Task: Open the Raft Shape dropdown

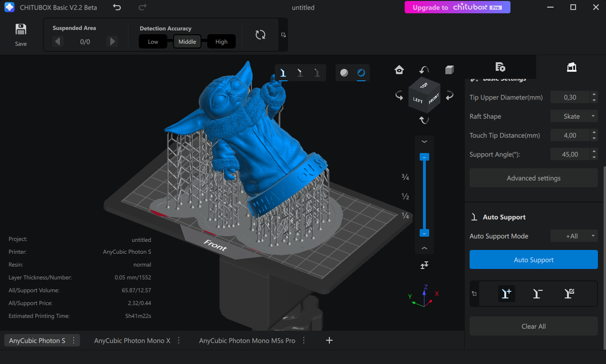Action: pyautogui.click(x=574, y=116)
